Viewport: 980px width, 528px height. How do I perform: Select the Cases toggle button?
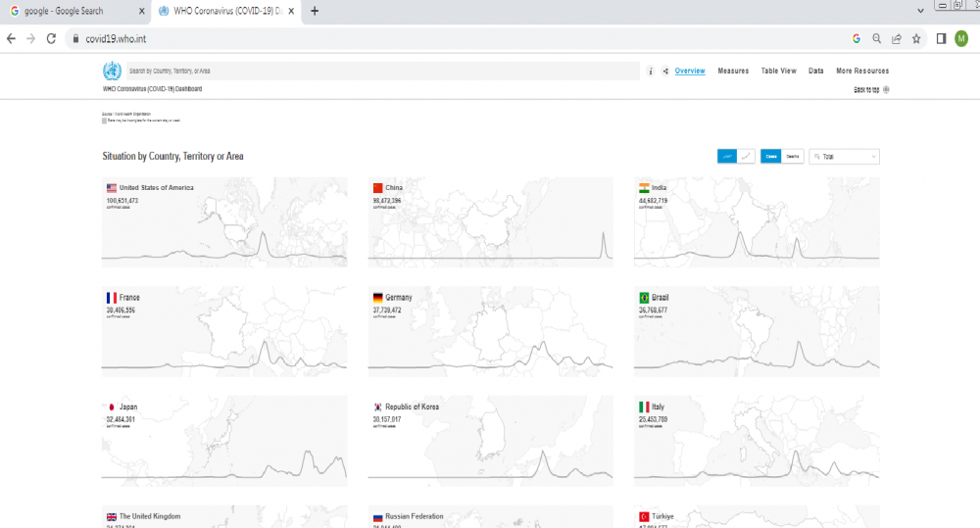click(x=771, y=156)
